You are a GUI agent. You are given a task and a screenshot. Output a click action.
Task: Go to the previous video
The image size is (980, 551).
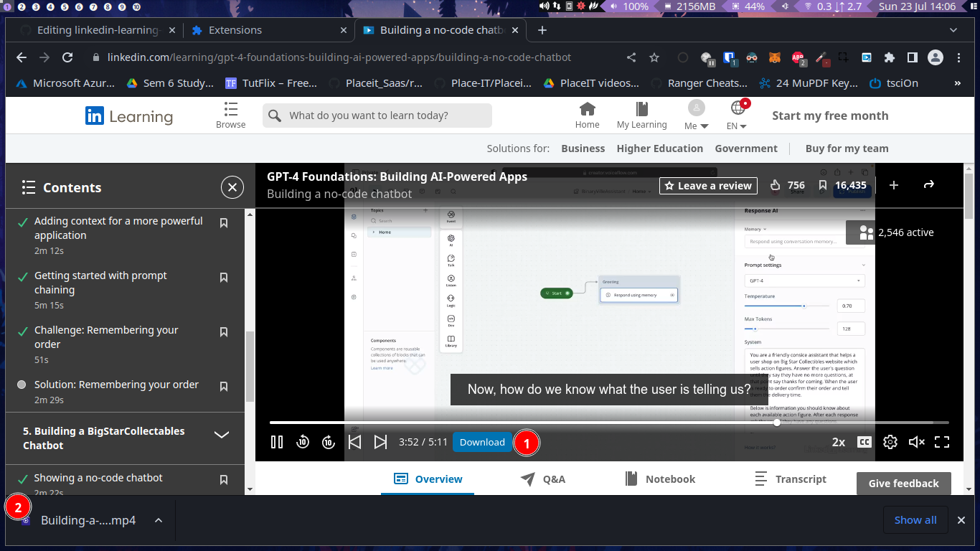pyautogui.click(x=354, y=442)
